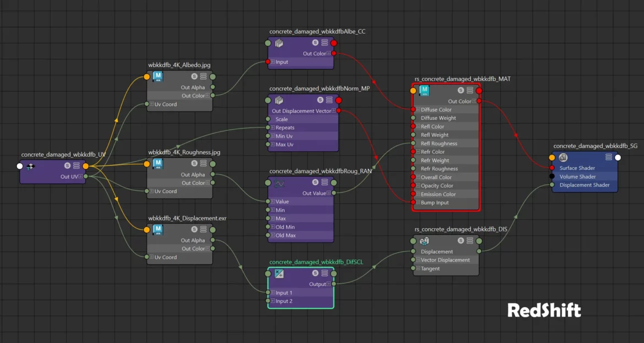
Task: Toggle solo on the rs_concrete_damaged MAT node
Action: 461,91
